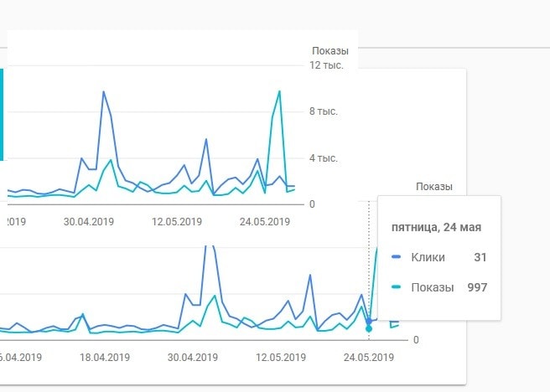Select the teal data point on the dotted line
This screenshot has height=392, width=550.
tap(369, 328)
